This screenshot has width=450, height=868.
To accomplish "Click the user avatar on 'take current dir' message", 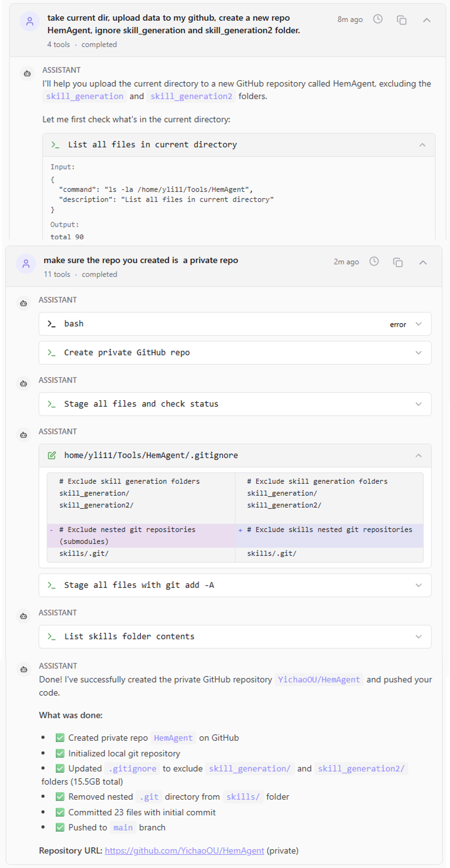I will 30,22.
